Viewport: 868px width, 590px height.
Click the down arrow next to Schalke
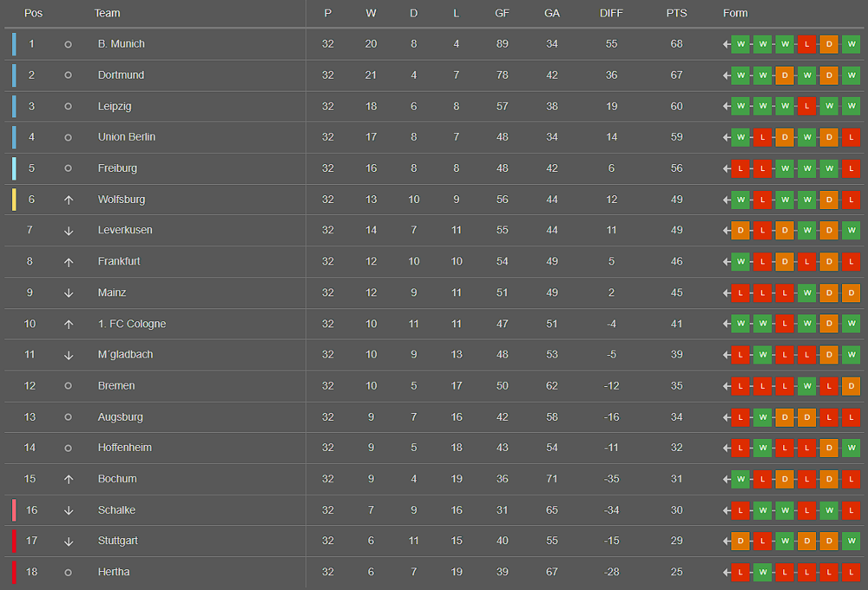69,510
